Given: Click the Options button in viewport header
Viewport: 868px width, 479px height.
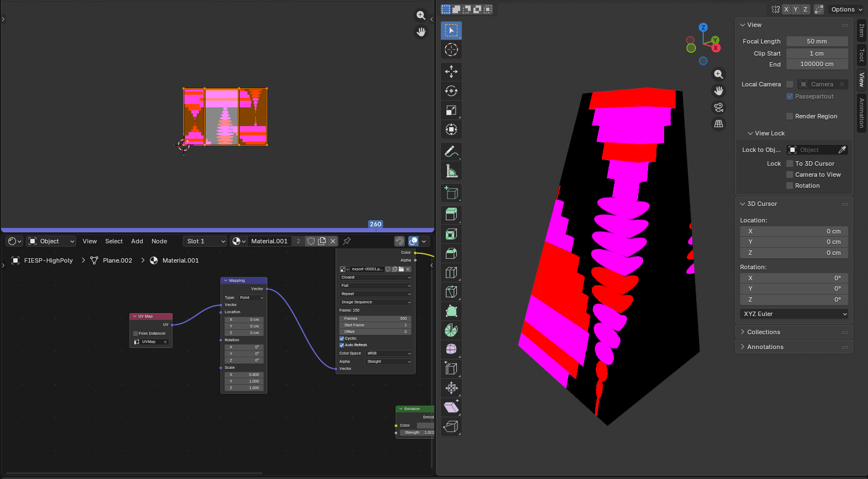Looking at the screenshot, I should click(x=846, y=9).
